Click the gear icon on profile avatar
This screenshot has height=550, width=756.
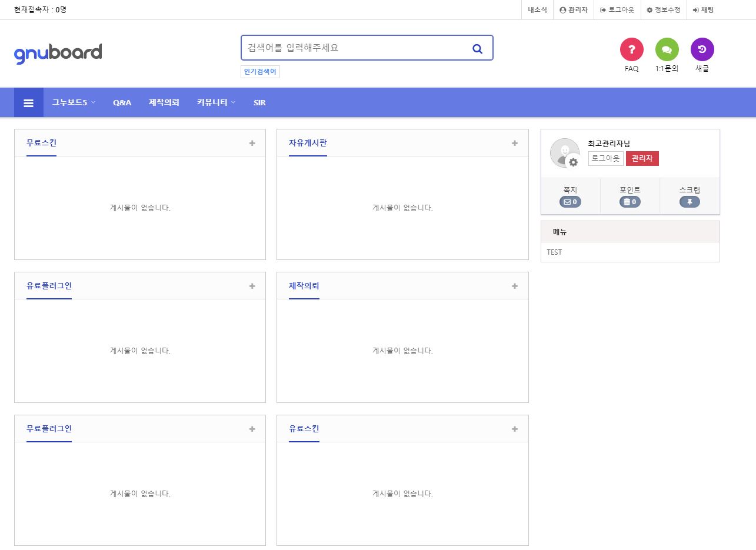pos(573,162)
